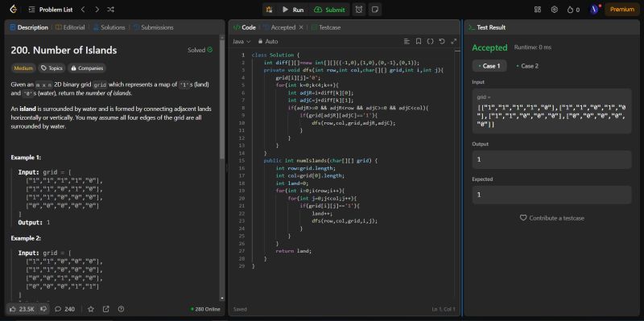
Task: Open the Auto mode dropdown
Action: coord(268,42)
